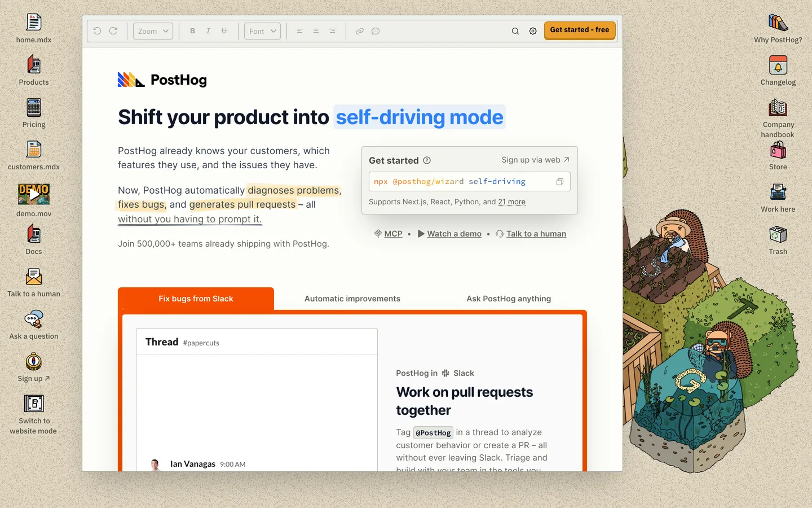Expand the Font dropdown
This screenshot has height=508, width=812.
tap(262, 31)
